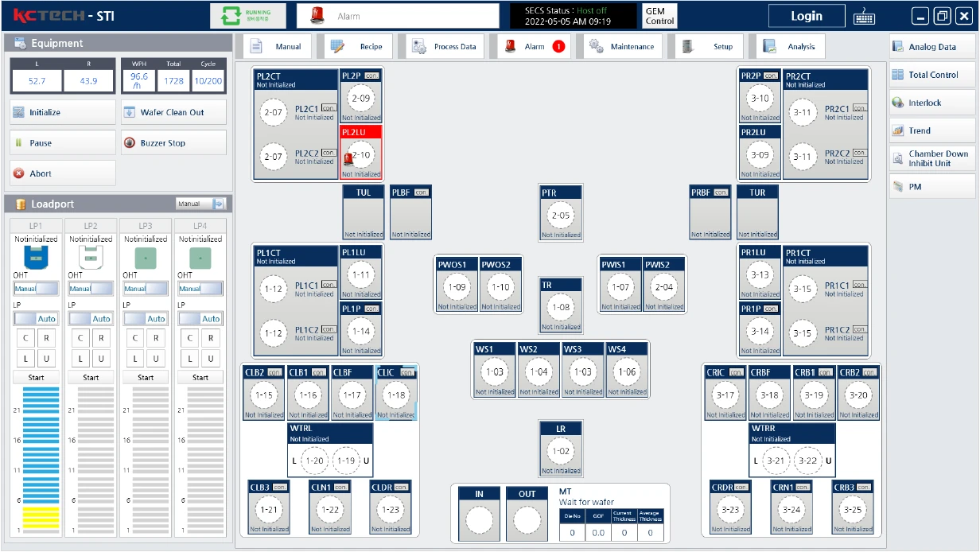Image resolution: width=980 pixels, height=552 pixels.
Task: Click the L field value 52.7
Action: coord(37,81)
